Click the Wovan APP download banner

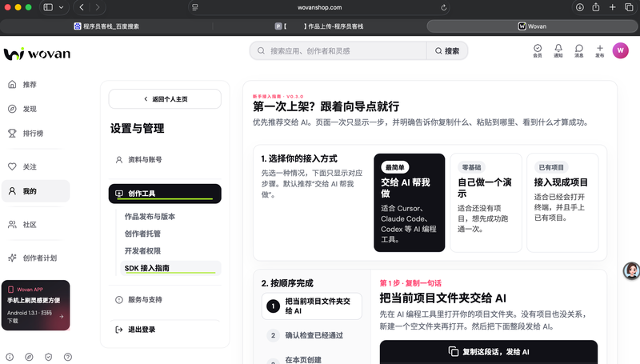coord(35,305)
